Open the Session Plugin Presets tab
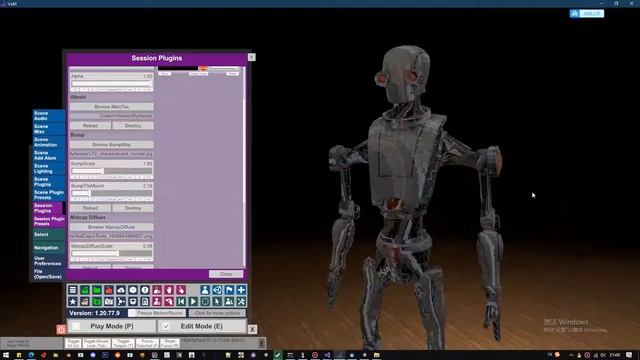The height and width of the screenshot is (360, 640). click(49, 221)
